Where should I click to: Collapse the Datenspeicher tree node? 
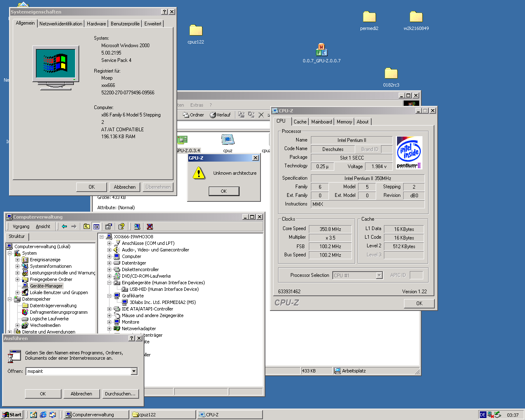(x=9, y=299)
